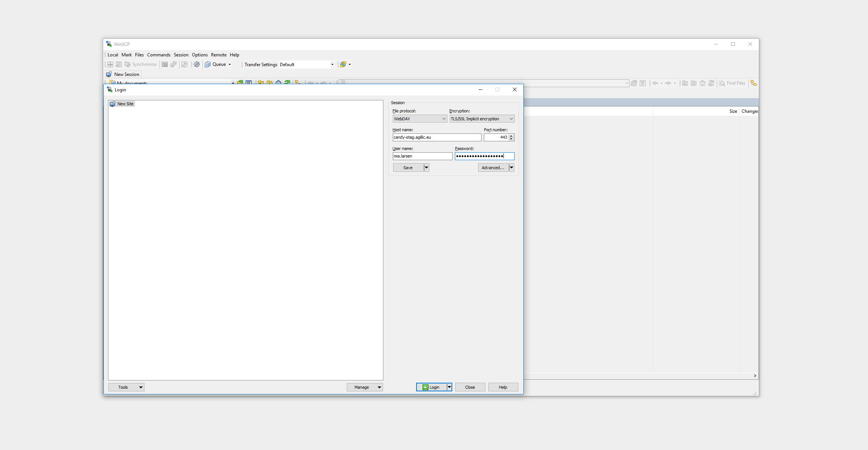Expand the Queue dropdown arrow
This screenshot has height=450, width=868.
pyautogui.click(x=230, y=64)
